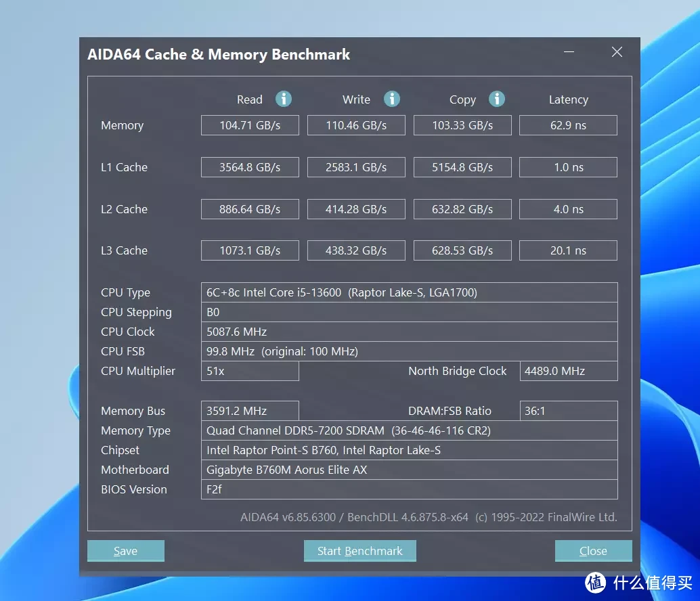Click North Bridge Clock value 4489.0 MHz
Screen dimensions: 700x601
[x=569, y=371]
